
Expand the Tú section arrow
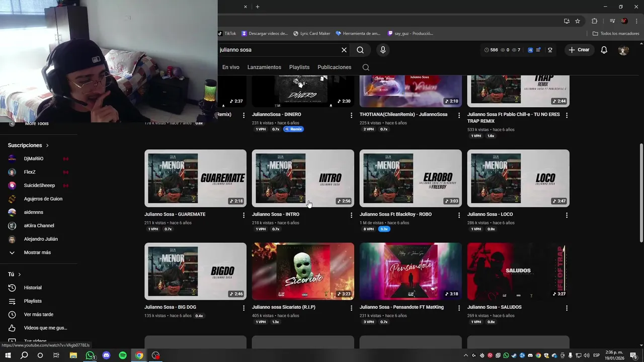point(20,275)
